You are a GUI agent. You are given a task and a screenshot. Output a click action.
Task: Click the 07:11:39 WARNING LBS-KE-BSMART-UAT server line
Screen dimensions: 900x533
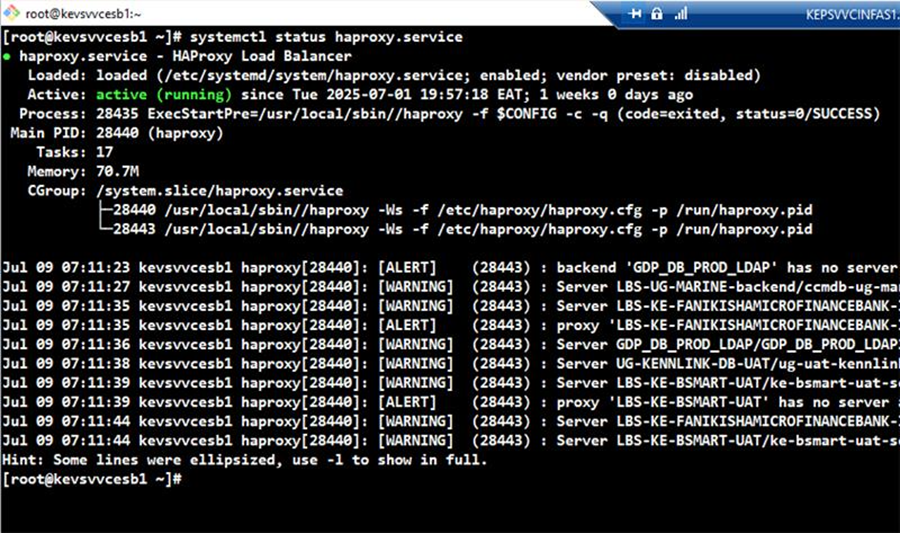pyautogui.click(x=450, y=383)
